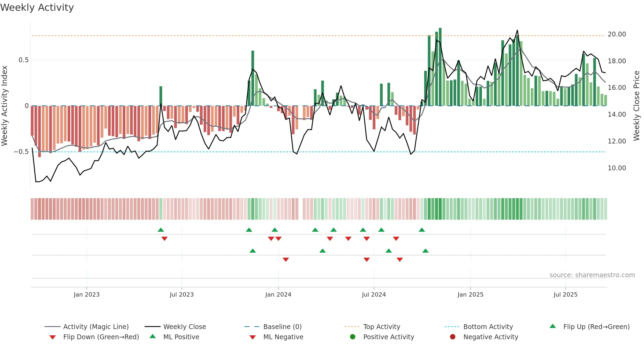Click the last ML Positive marker near October 2024

pyautogui.click(x=426, y=251)
